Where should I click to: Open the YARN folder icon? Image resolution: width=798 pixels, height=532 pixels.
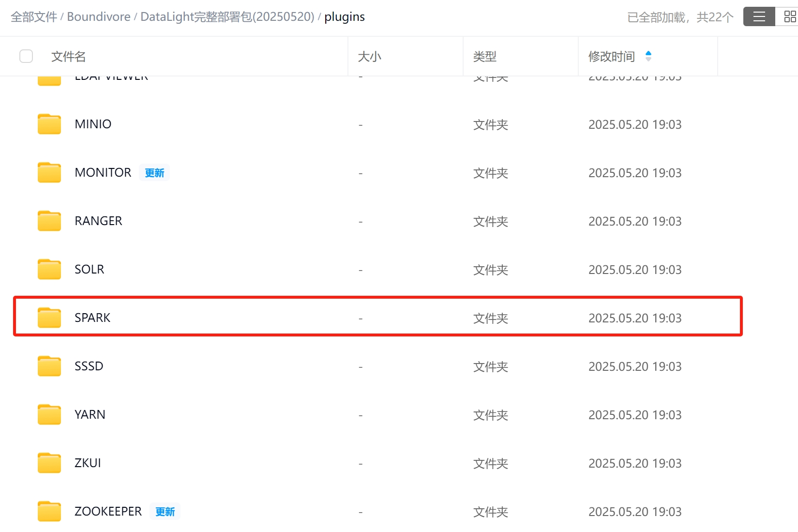[49, 414]
